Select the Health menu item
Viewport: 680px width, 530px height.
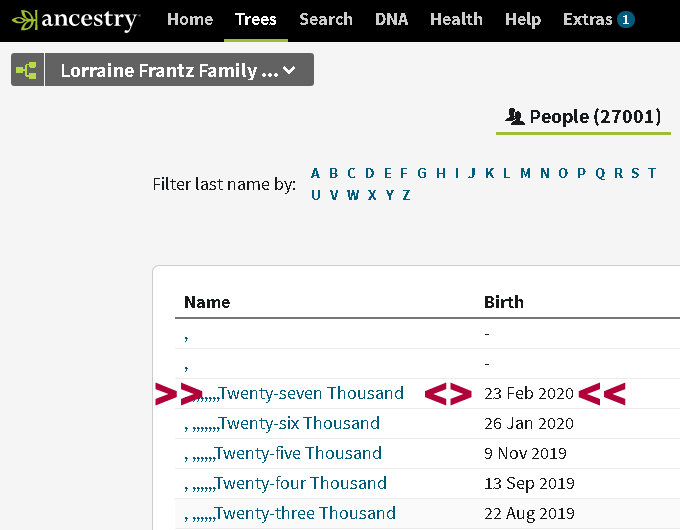click(456, 20)
